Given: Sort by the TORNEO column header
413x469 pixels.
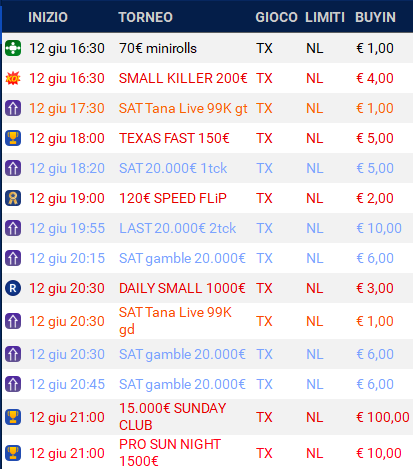Looking at the screenshot, I should (146, 17).
